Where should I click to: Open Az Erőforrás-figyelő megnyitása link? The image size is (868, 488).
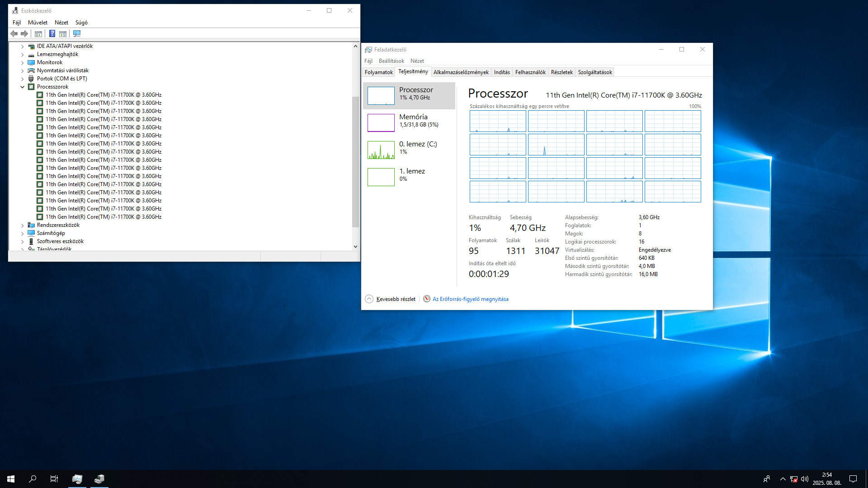pyautogui.click(x=470, y=299)
